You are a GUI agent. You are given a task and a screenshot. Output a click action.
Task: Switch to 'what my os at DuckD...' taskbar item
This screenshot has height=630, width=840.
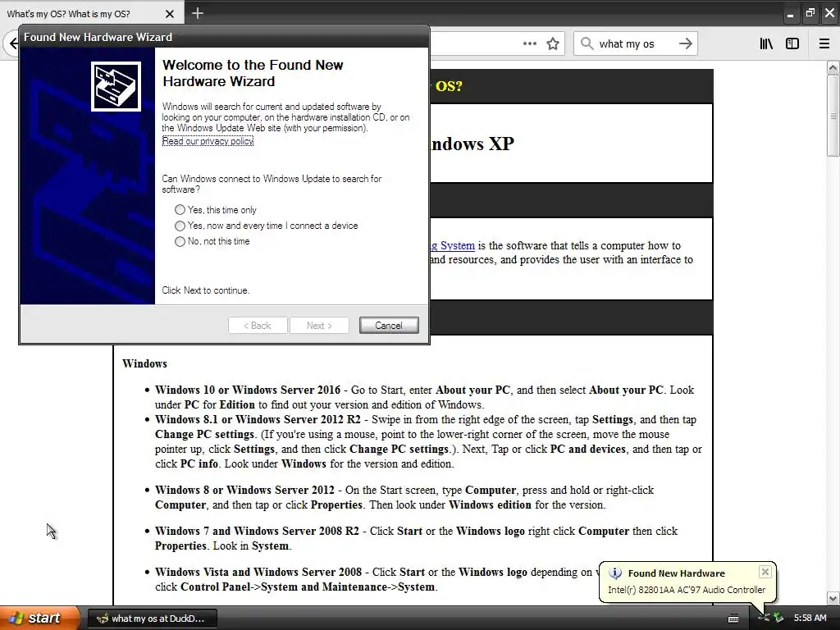click(153, 619)
